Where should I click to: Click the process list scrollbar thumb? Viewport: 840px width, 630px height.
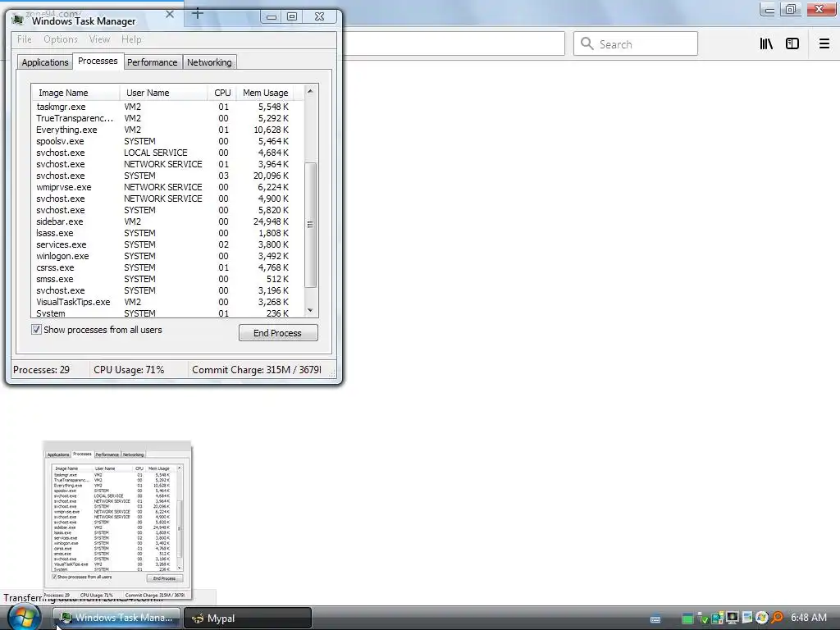pyautogui.click(x=310, y=225)
